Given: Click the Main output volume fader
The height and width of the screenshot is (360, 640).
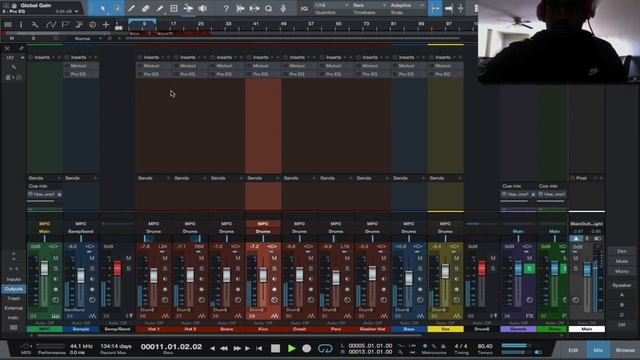Looking at the screenshot, I should (587, 270).
